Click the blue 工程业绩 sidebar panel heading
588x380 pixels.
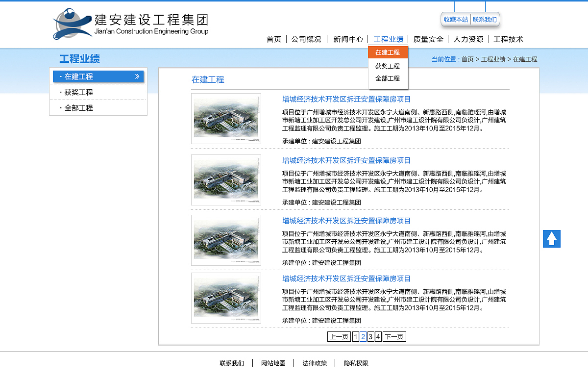(79, 59)
